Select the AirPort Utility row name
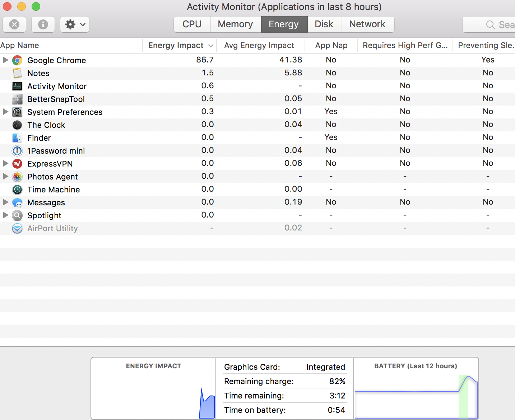Screen dimensions: 515x420 coord(52,228)
